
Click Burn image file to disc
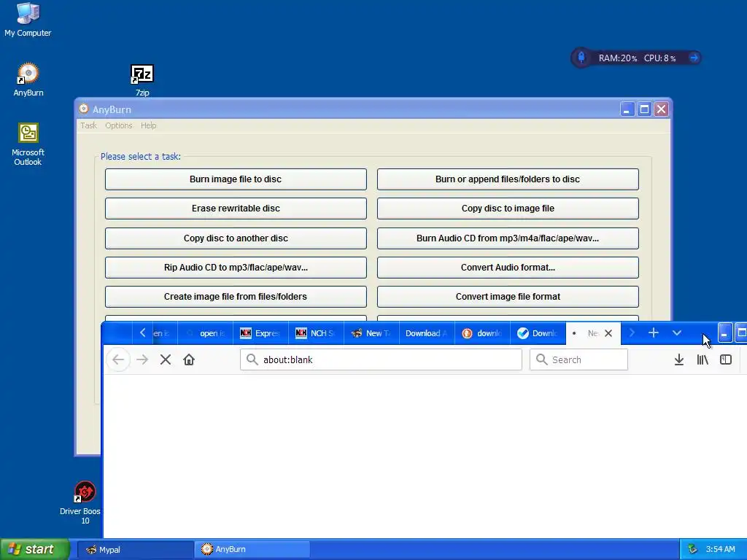[236, 179]
